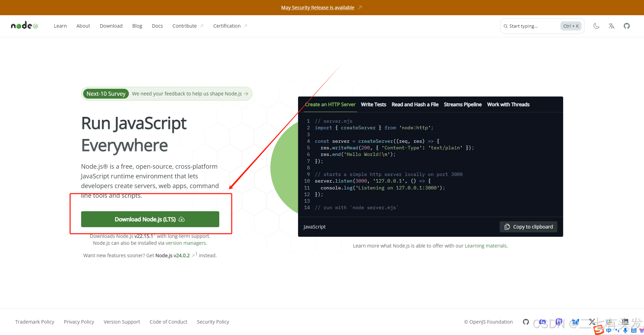The image size is (644, 335).
Task: Open the GitHub icon in footer
Action: pos(526,322)
